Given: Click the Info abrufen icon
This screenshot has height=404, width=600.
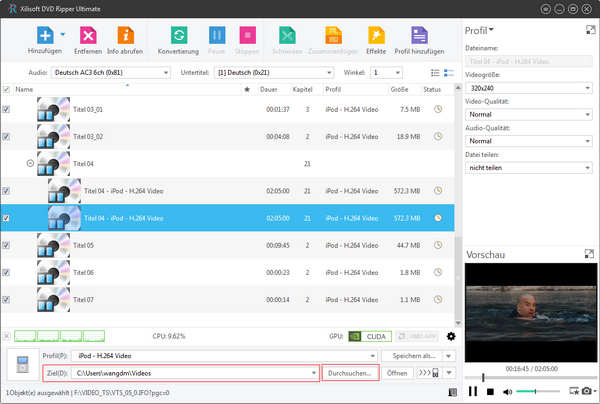Looking at the screenshot, I should click(x=126, y=35).
